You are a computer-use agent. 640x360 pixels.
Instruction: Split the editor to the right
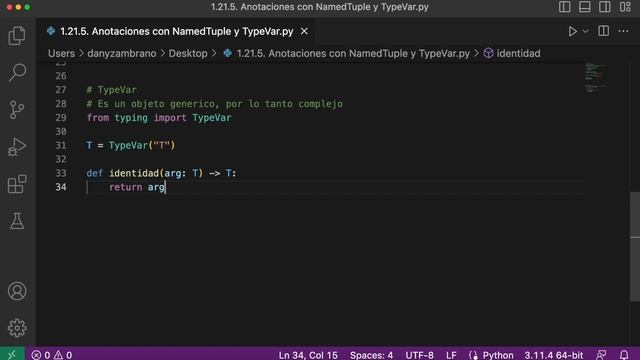(603, 31)
